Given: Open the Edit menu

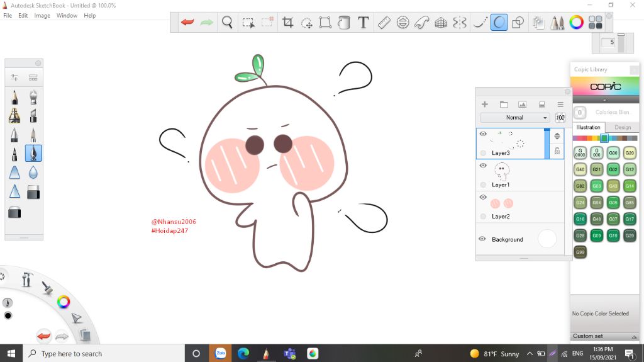Looking at the screenshot, I should click(x=23, y=16).
